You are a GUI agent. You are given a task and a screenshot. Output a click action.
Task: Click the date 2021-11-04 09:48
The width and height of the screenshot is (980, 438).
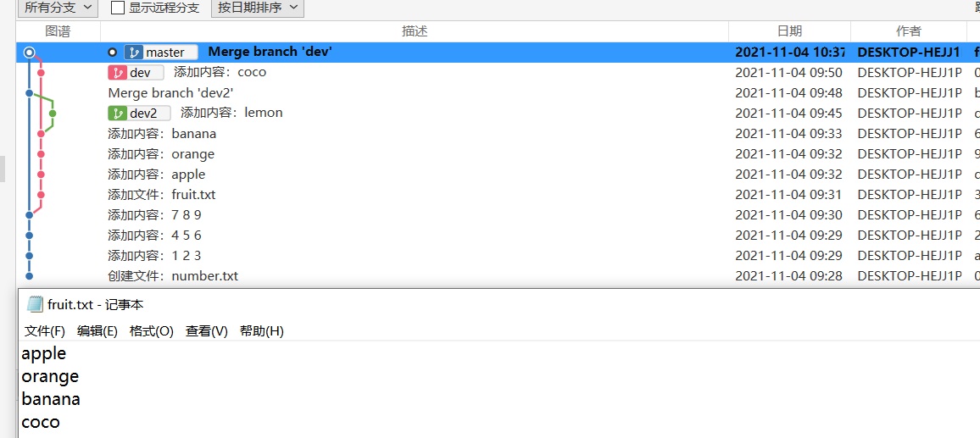(788, 93)
